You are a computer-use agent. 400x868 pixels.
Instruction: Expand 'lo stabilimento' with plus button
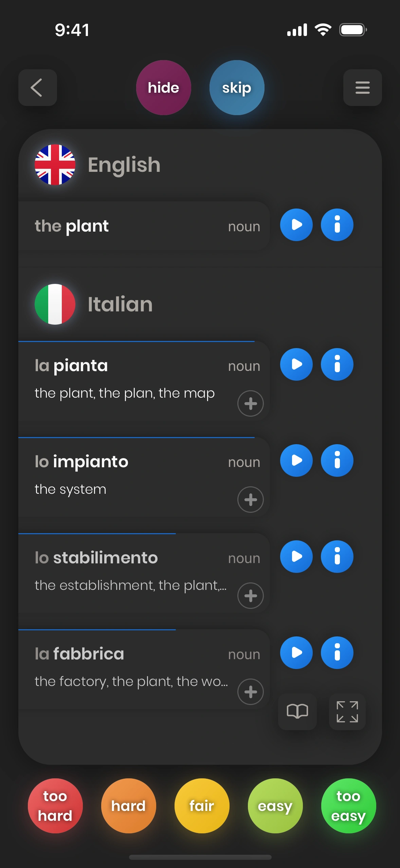pos(250,596)
